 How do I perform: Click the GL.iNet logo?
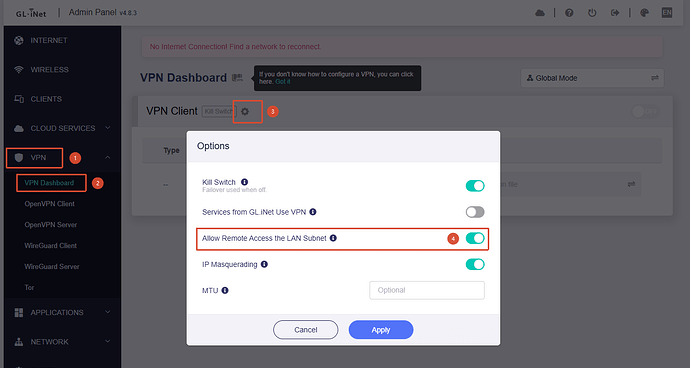tap(31, 13)
